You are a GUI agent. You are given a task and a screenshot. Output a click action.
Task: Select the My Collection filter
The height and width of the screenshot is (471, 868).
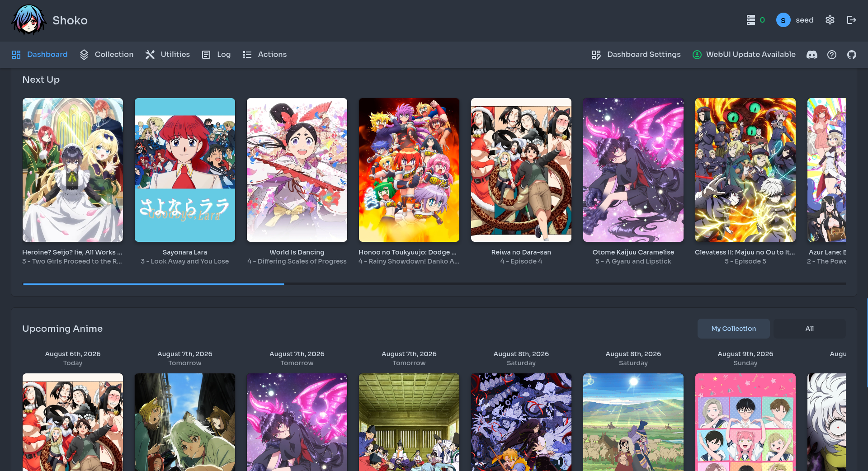click(x=734, y=329)
